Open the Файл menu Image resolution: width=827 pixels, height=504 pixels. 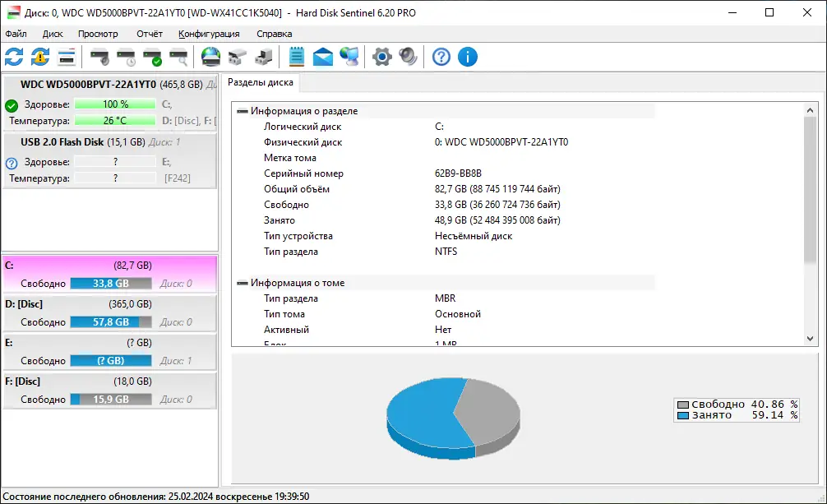[x=16, y=34]
